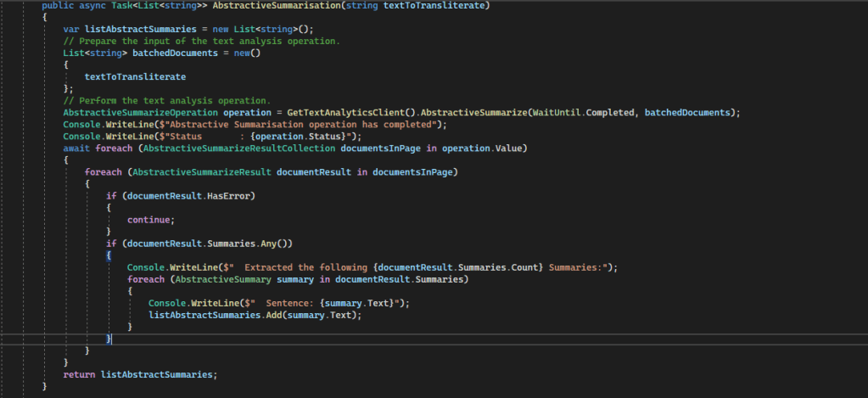The width and height of the screenshot is (868, 398).
Task: Click {operation.Status} in the interpolated string
Action: 291,137
